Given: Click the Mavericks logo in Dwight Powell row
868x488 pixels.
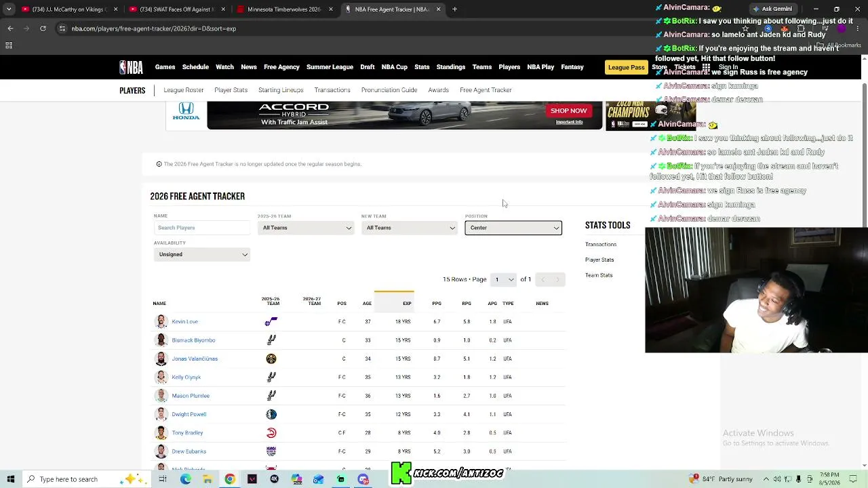Looking at the screenshot, I should (x=271, y=414).
